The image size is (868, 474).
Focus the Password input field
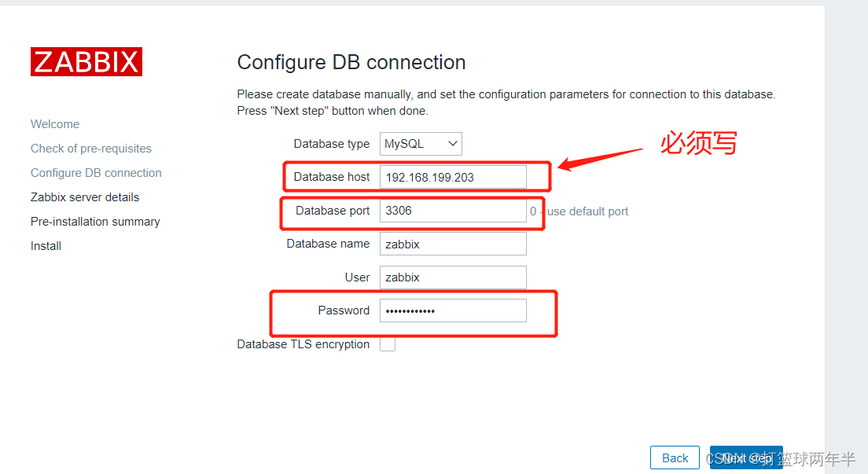point(453,310)
